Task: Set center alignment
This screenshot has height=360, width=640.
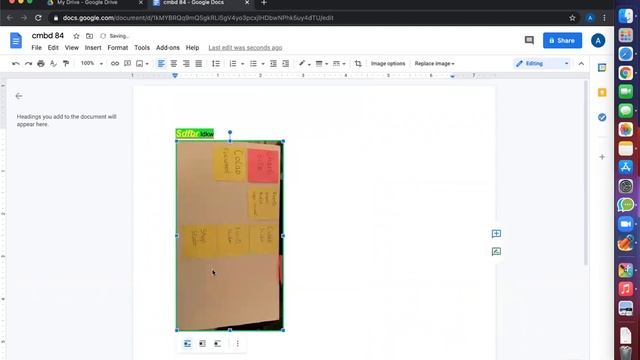Action: pyautogui.click(x=174, y=64)
